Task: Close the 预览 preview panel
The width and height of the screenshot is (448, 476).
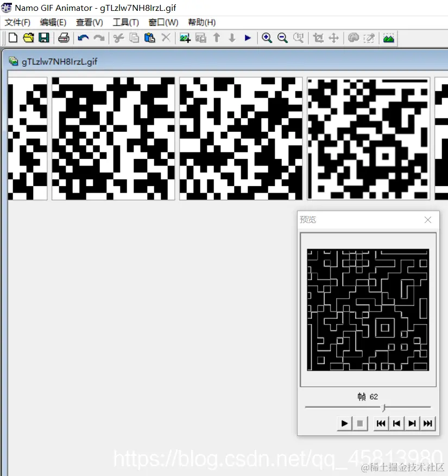Action: (428, 220)
